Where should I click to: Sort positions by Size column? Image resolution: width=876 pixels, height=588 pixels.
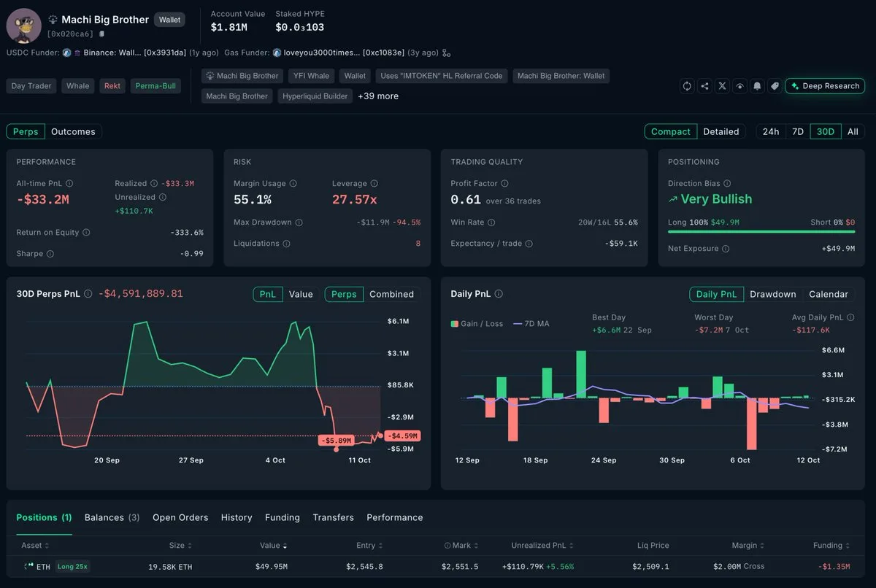(x=180, y=546)
